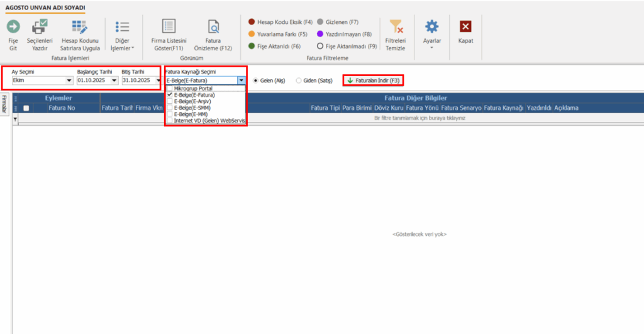
Task: Open the Firmalar side tab
Action: (4, 104)
